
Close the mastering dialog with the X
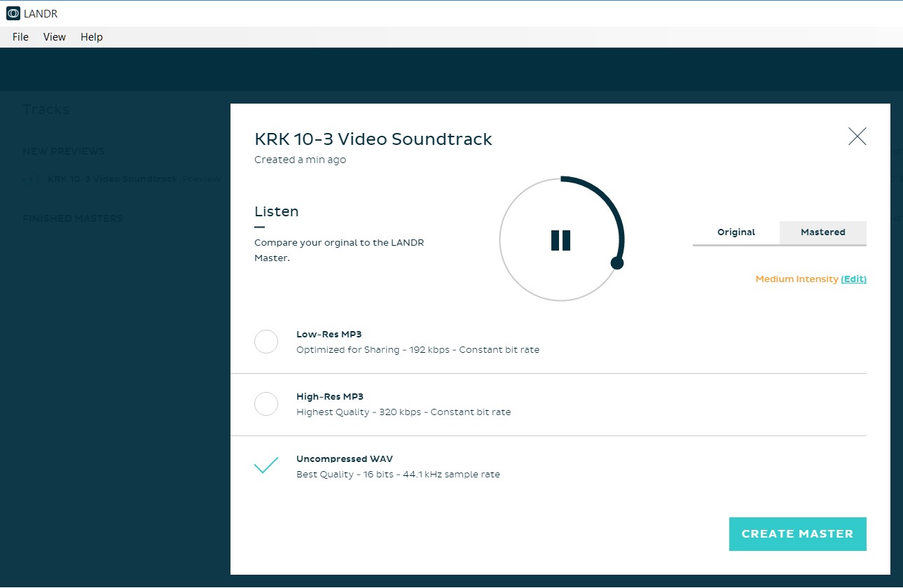[857, 136]
